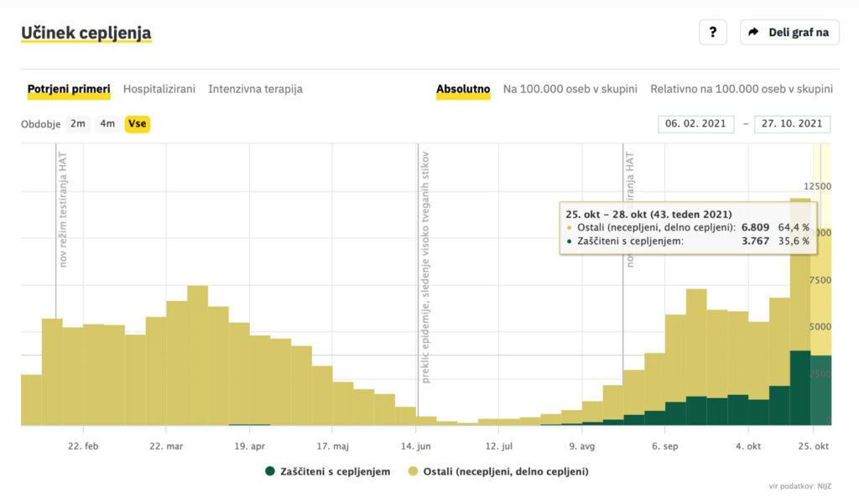The height and width of the screenshot is (504, 859).
Task: Open the end date field 27. 10. 2021
Action: 792,124
